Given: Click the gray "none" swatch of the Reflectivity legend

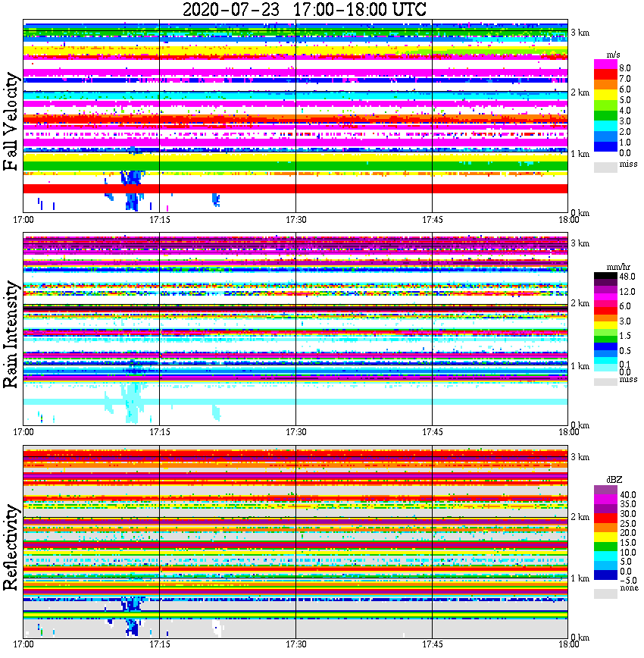Looking at the screenshot, I should (605, 594).
